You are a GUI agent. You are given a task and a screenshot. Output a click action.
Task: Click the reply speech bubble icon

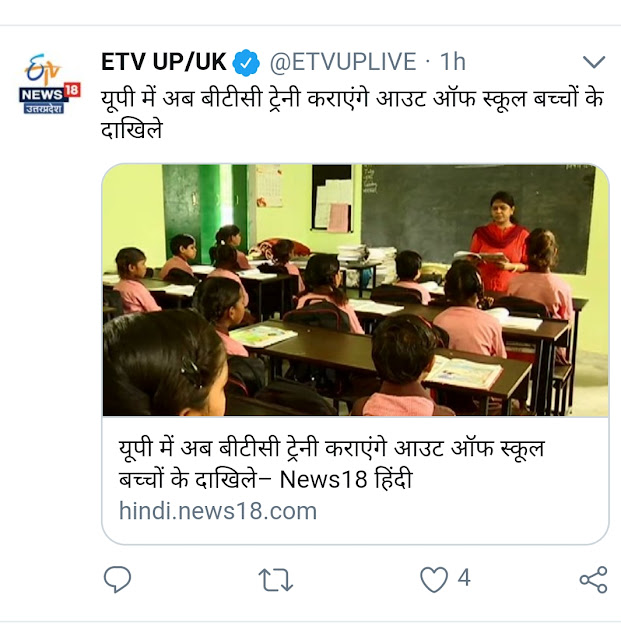click(118, 579)
